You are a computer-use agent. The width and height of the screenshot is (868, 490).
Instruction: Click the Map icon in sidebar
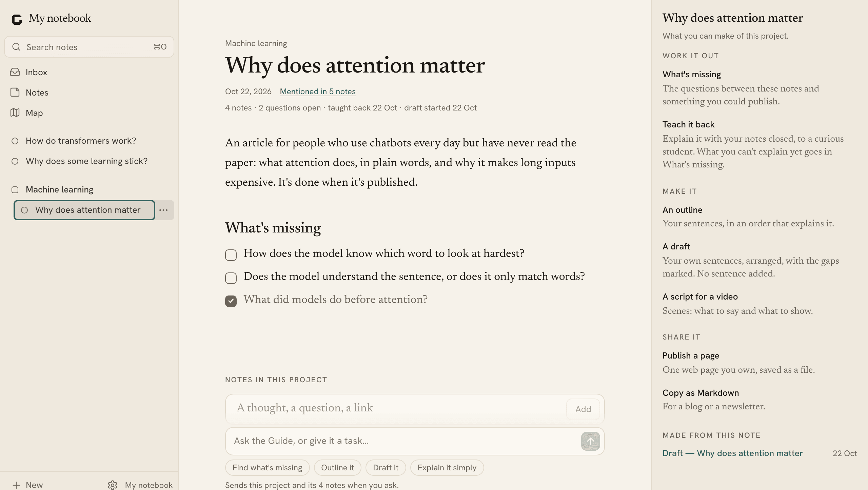[15, 113]
